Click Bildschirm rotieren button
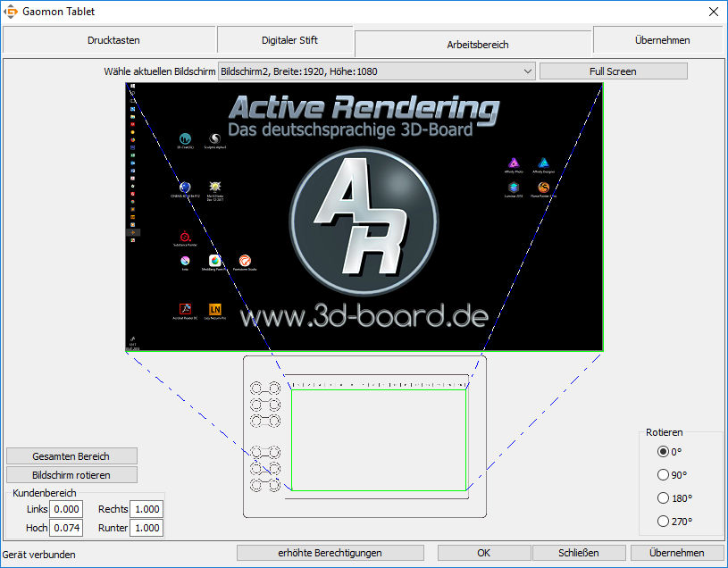The height and width of the screenshot is (568, 728). coord(71,475)
